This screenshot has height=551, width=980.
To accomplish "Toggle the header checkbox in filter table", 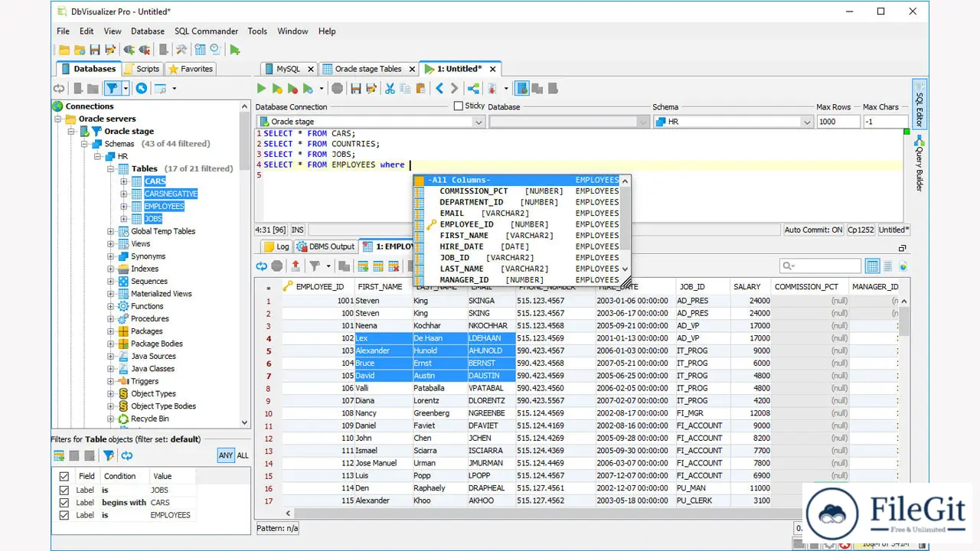I will tap(64, 476).
